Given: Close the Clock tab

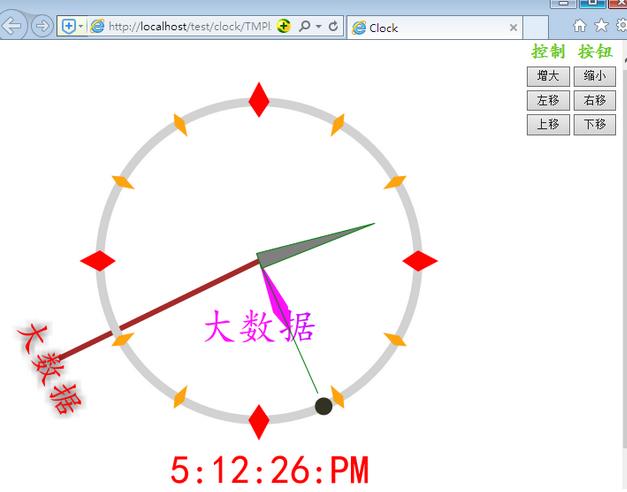Looking at the screenshot, I should pyautogui.click(x=514, y=27).
